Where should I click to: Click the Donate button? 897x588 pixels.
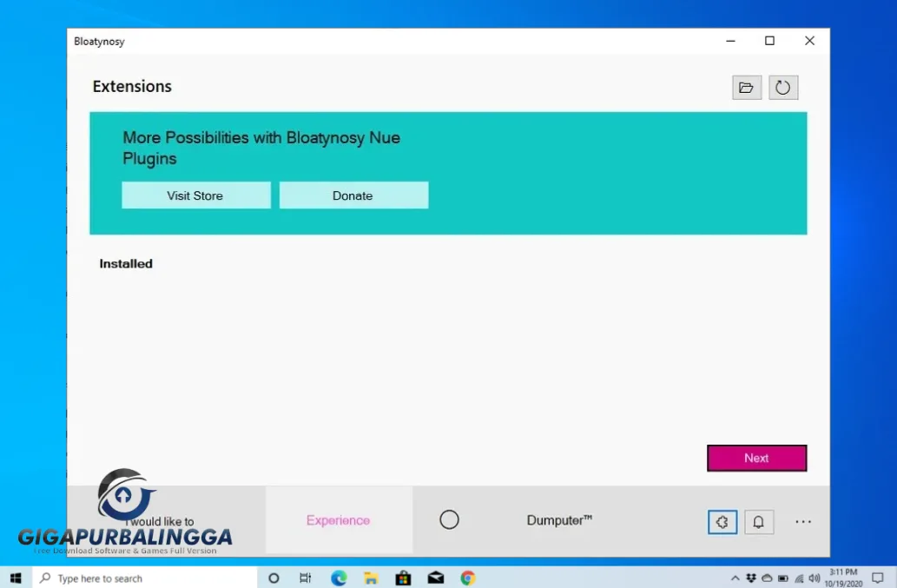pos(353,195)
